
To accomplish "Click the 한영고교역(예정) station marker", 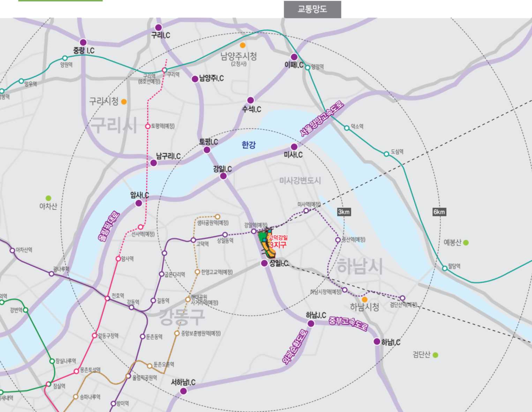I will (197, 272).
